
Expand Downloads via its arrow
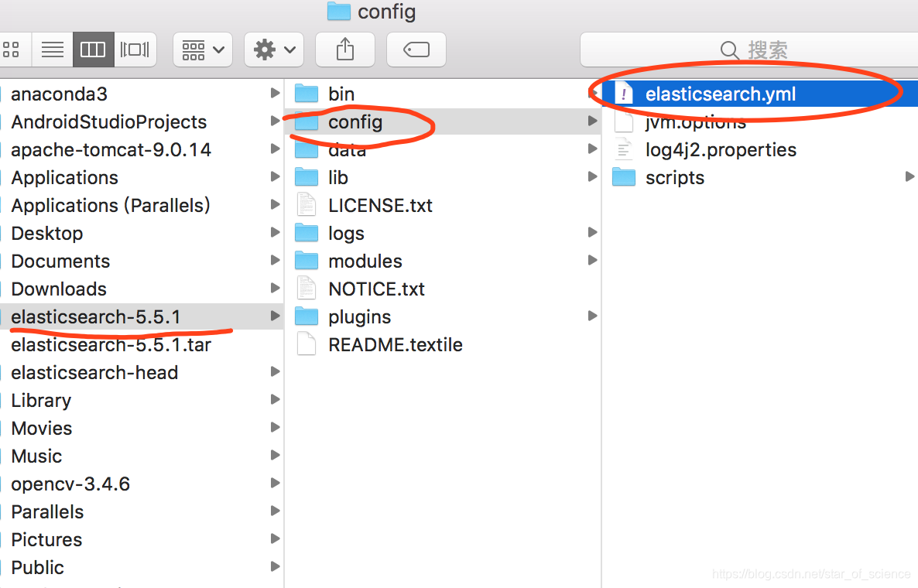(x=275, y=287)
